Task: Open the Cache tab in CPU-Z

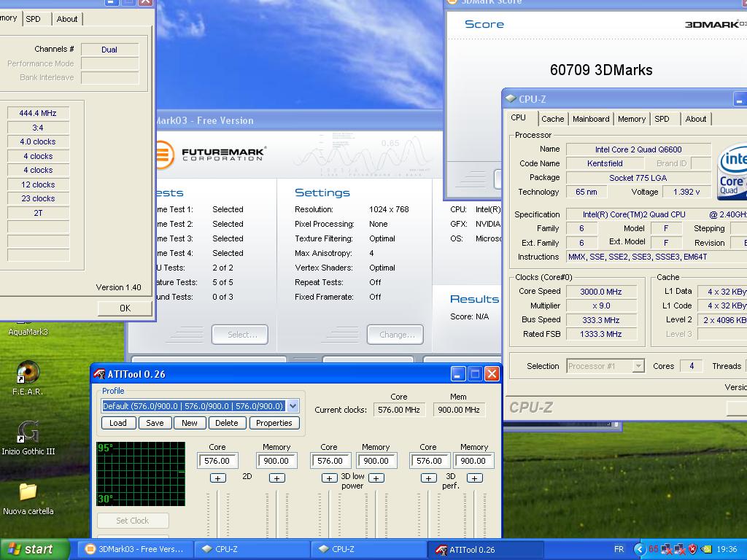Action: [553, 119]
